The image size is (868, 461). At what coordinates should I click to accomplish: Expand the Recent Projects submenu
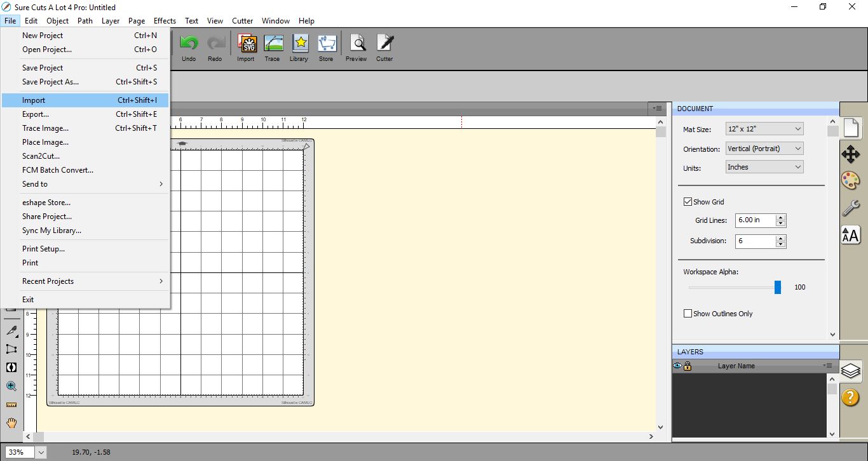(x=85, y=281)
